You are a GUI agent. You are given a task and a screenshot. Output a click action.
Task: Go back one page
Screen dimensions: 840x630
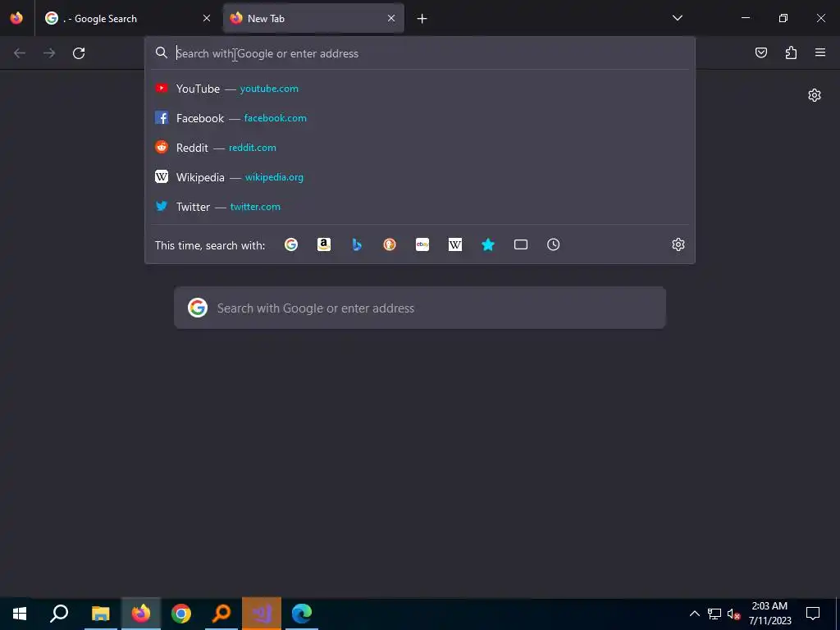click(20, 53)
